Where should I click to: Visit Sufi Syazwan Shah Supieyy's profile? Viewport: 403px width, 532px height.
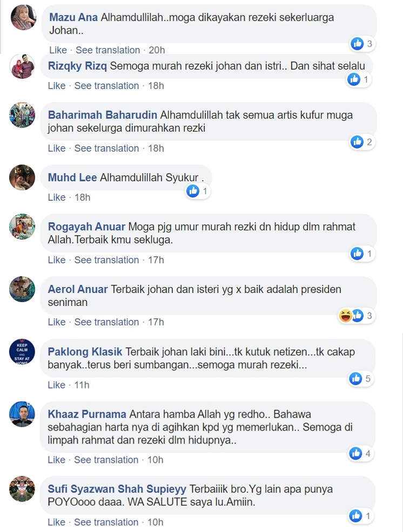[x=117, y=489]
